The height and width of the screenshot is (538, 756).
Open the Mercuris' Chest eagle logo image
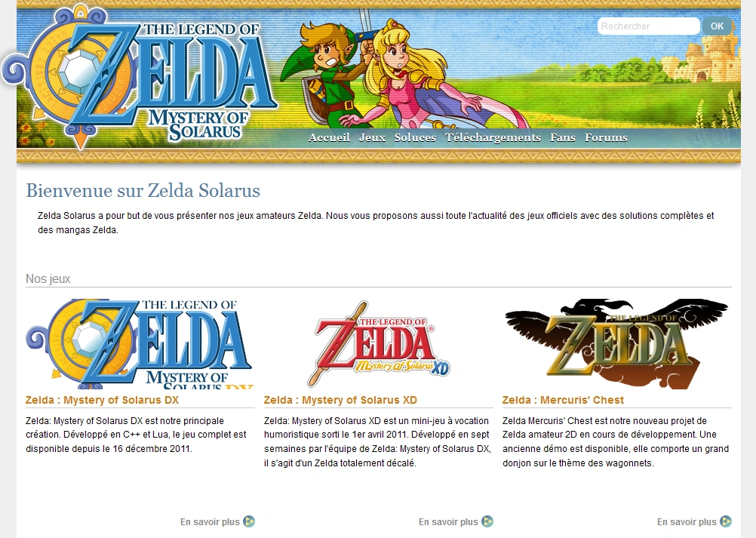[x=616, y=344]
